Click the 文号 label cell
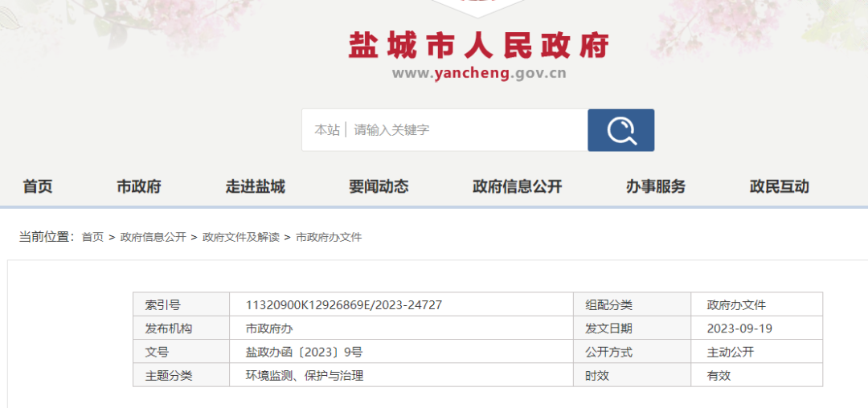868x408 pixels. point(182,352)
